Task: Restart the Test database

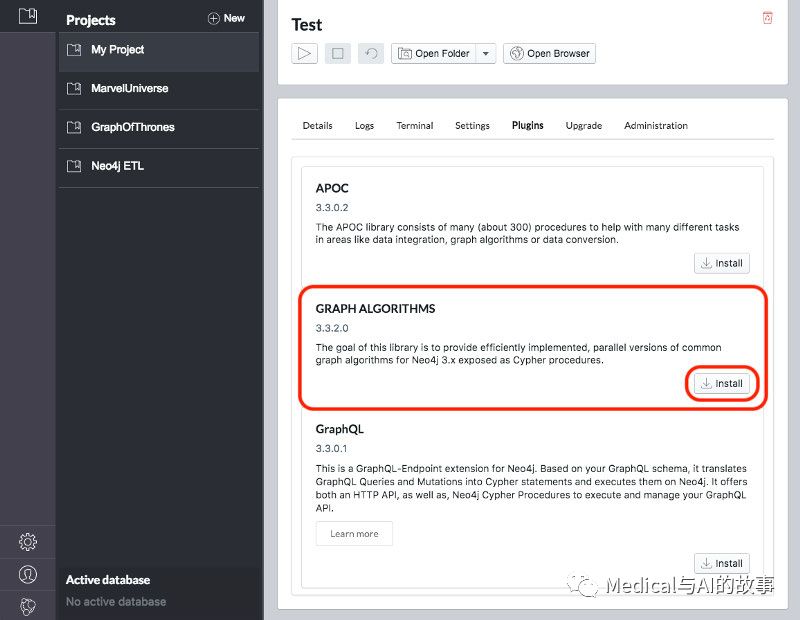Action: [371, 53]
